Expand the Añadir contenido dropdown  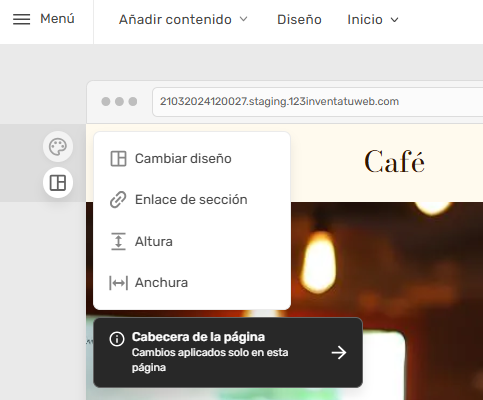coord(183,20)
